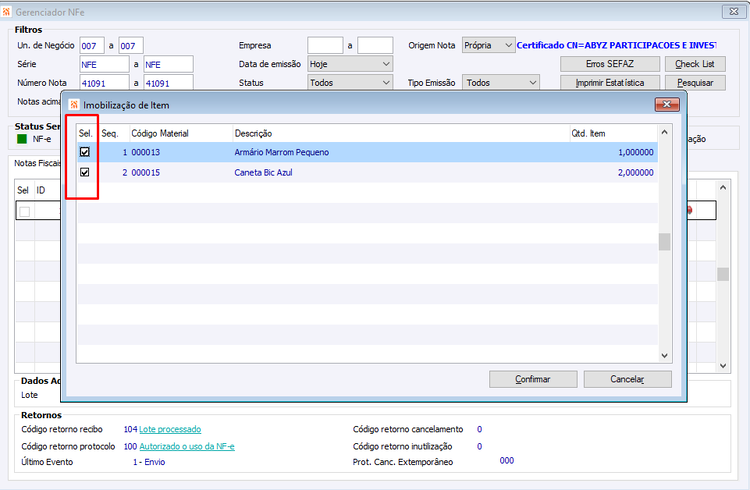Open the Origem Nota dropdown
The width and height of the screenshot is (750, 490).
coord(488,45)
